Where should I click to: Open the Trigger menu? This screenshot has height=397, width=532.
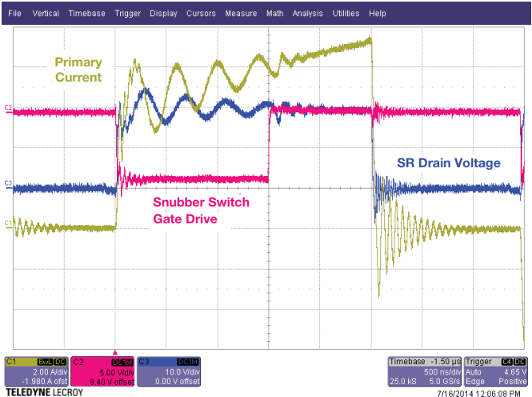pos(127,14)
